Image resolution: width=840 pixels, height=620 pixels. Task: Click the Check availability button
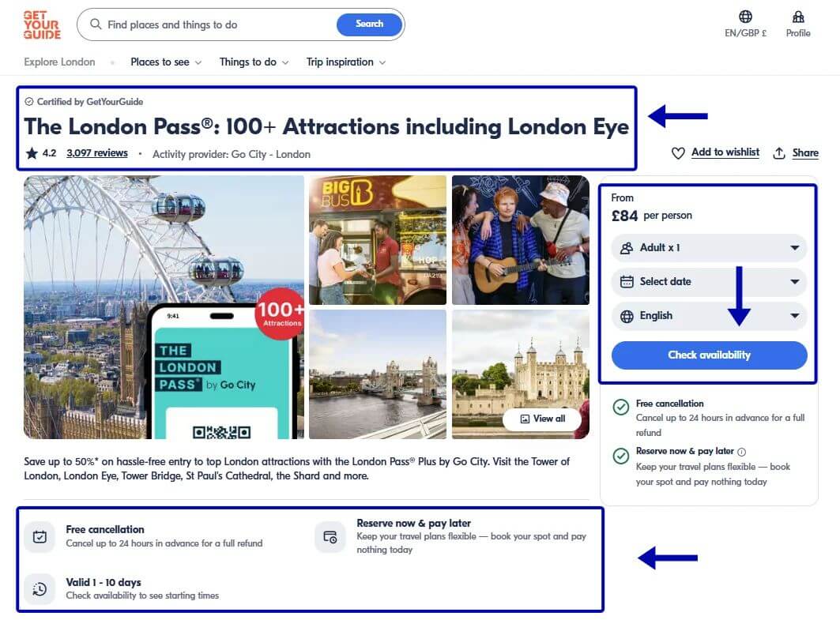tap(709, 355)
